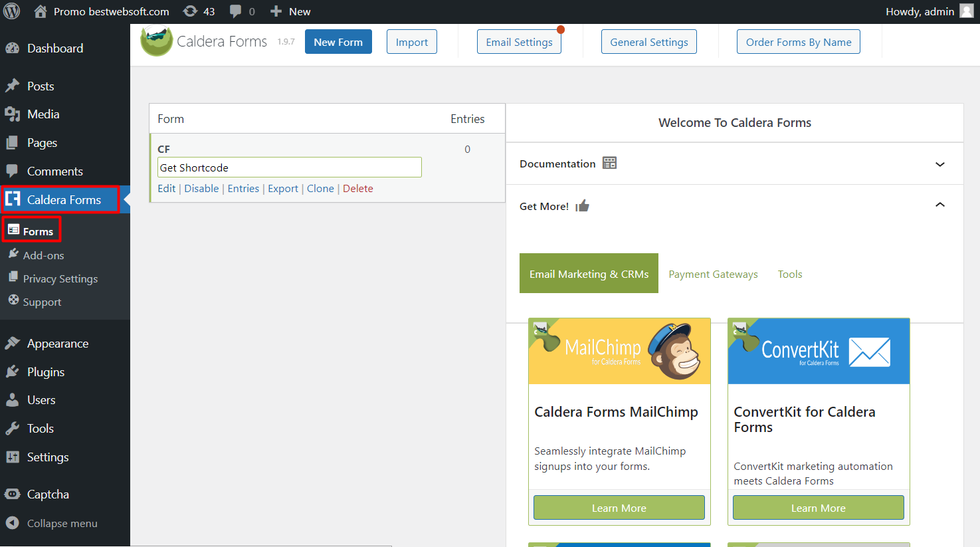Create a form with New Form button
980x547 pixels.
coord(338,42)
